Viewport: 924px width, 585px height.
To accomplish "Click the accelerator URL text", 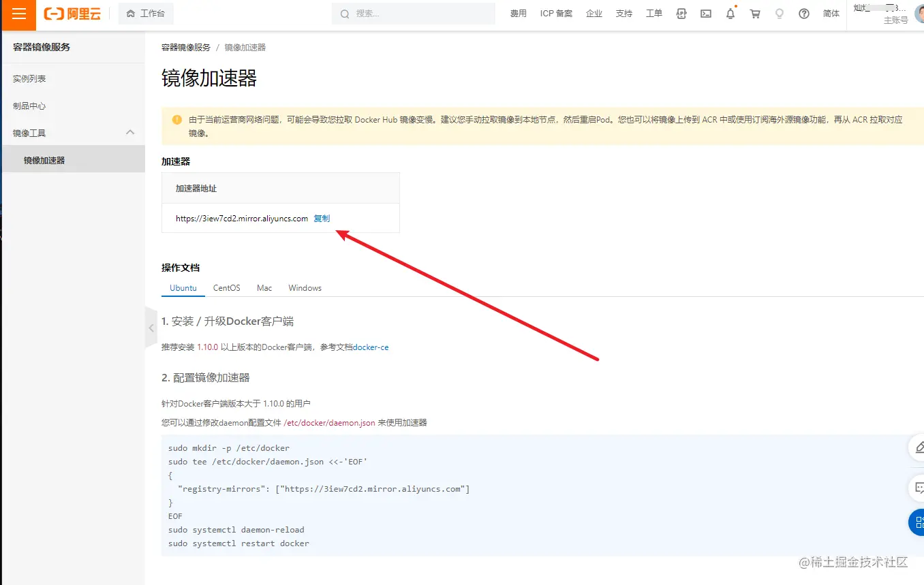I will [242, 219].
